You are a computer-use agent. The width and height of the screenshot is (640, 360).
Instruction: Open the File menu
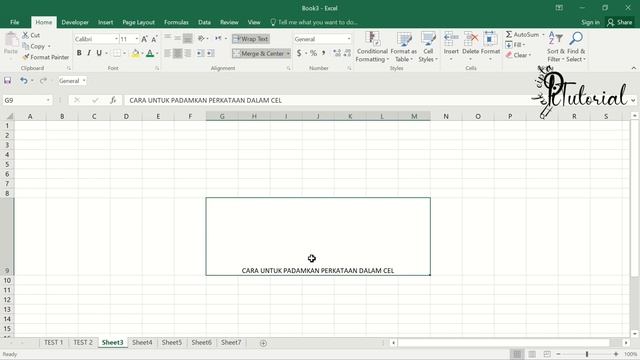[15, 22]
